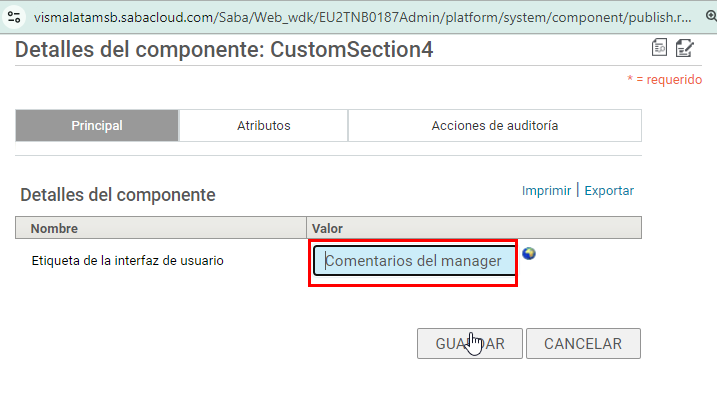Switch to the Principal tab

point(97,126)
